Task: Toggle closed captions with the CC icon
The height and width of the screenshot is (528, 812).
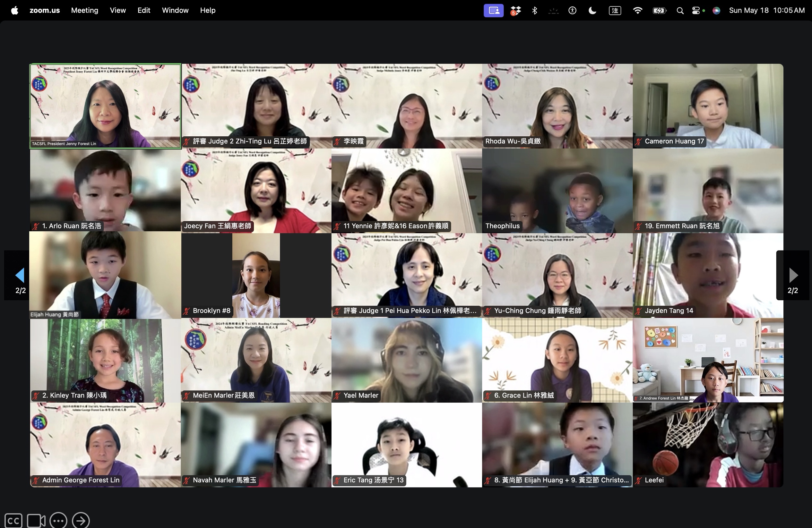Action: tap(14, 520)
